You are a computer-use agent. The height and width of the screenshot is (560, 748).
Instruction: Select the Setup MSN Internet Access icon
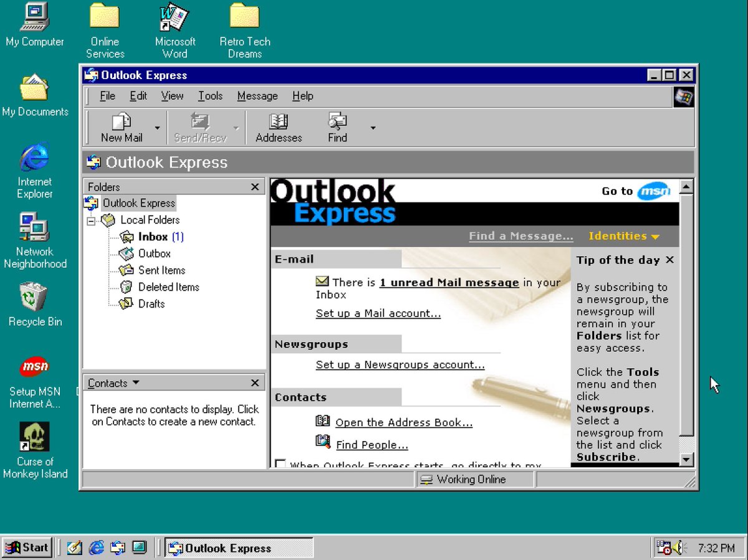(35, 381)
